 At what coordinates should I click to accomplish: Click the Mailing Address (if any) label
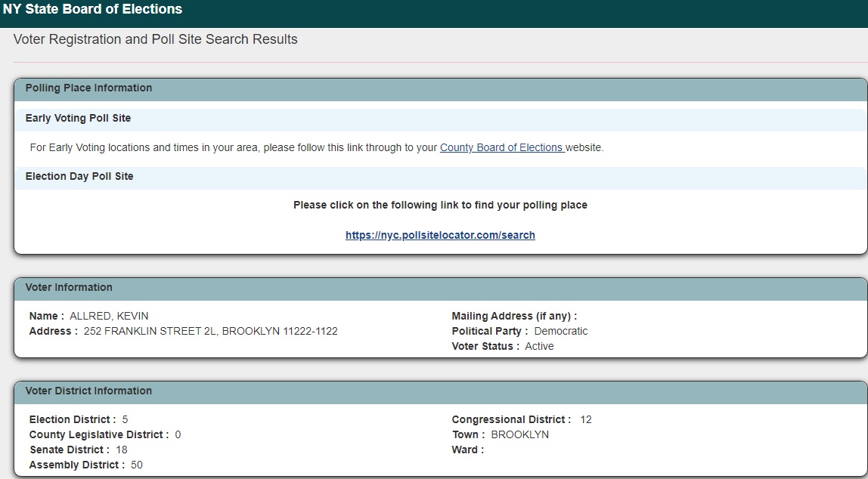tap(514, 317)
